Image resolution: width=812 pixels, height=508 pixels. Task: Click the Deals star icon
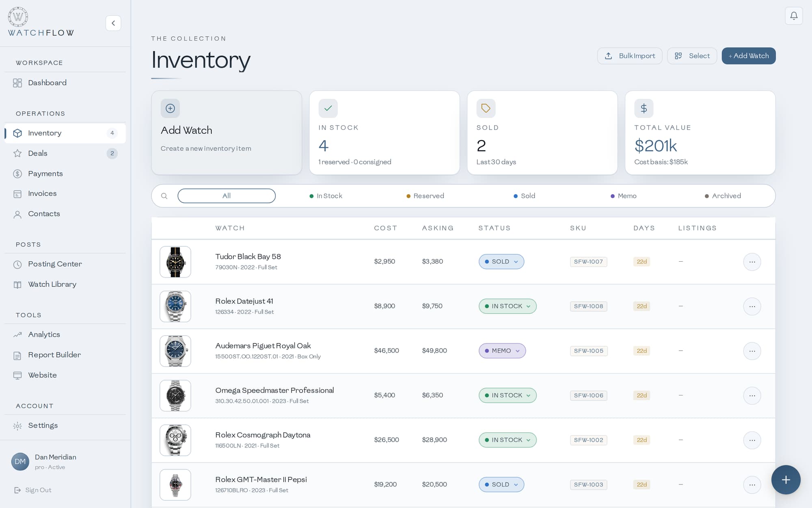(x=17, y=154)
